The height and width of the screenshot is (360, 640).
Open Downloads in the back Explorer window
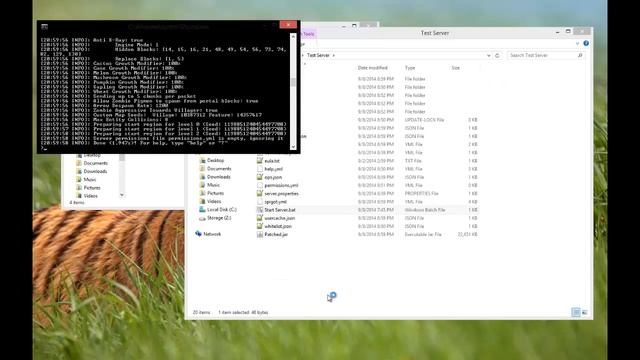(x=95, y=171)
